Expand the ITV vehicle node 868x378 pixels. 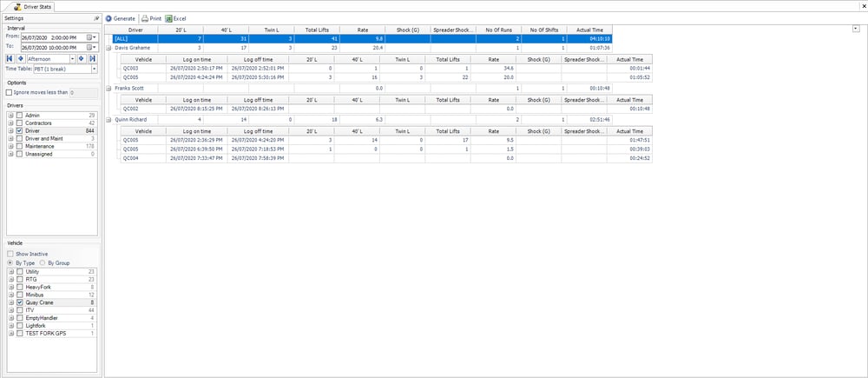(11, 311)
